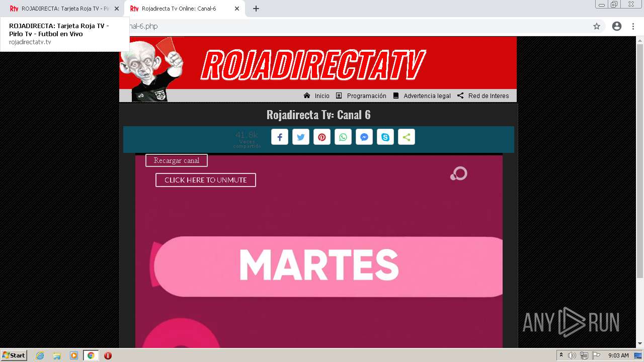Image resolution: width=644 pixels, height=362 pixels.
Task: Close the Rojadirecta Tv Online: Canal-6 tab
Action: pyautogui.click(x=237, y=9)
